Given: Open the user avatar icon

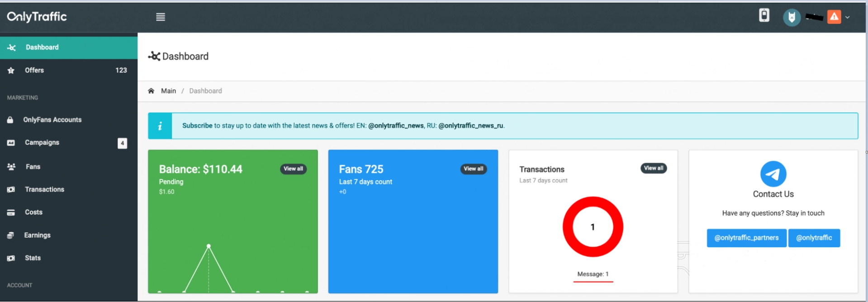Looking at the screenshot, I should (792, 18).
